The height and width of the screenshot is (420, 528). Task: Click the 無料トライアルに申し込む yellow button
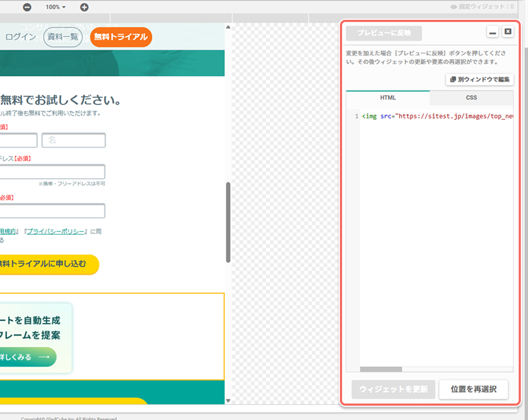coord(50,264)
